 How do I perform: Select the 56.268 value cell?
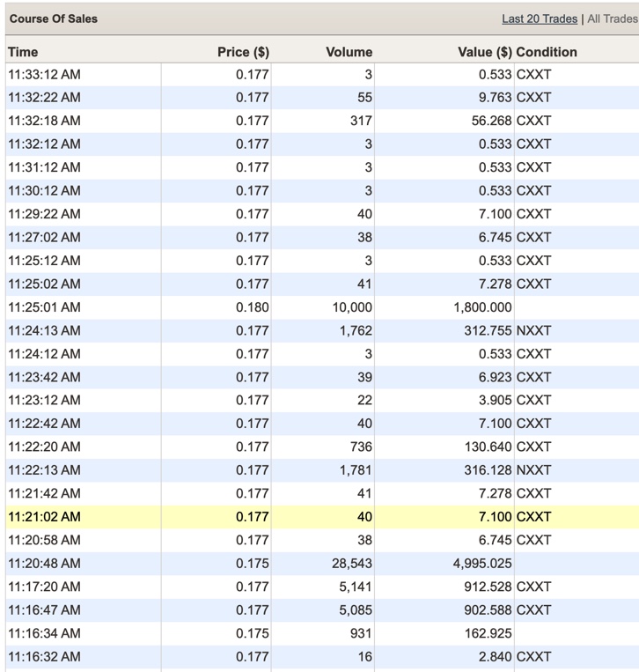tap(492, 121)
